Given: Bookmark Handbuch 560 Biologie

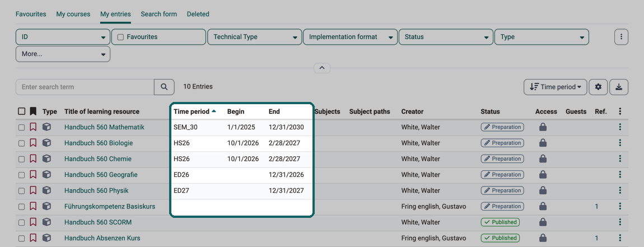Looking at the screenshot, I should (33, 143).
